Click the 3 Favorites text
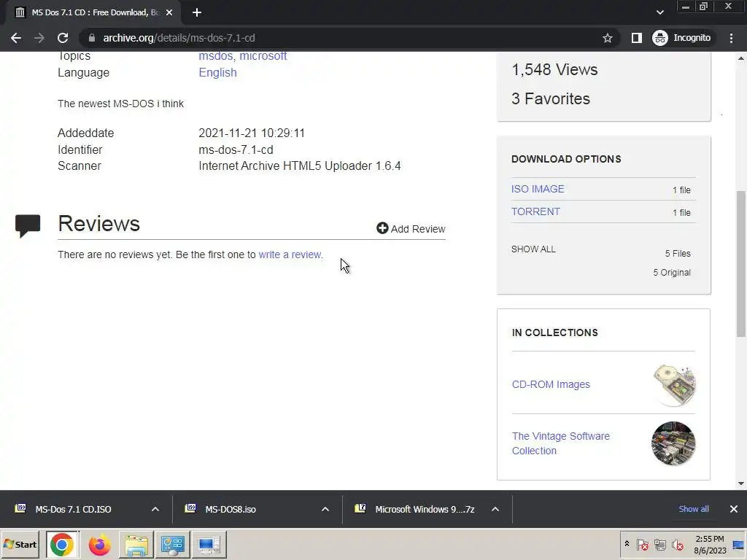The image size is (747, 560). [x=551, y=99]
